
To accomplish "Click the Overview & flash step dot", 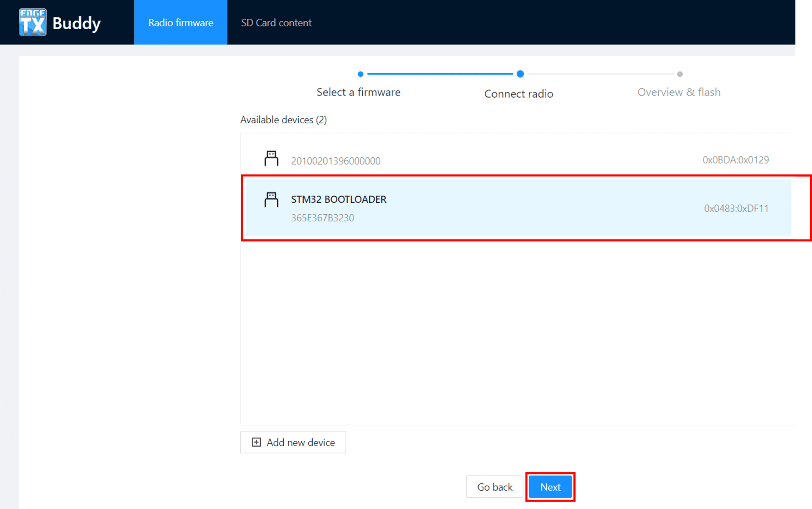I will click(x=679, y=74).
